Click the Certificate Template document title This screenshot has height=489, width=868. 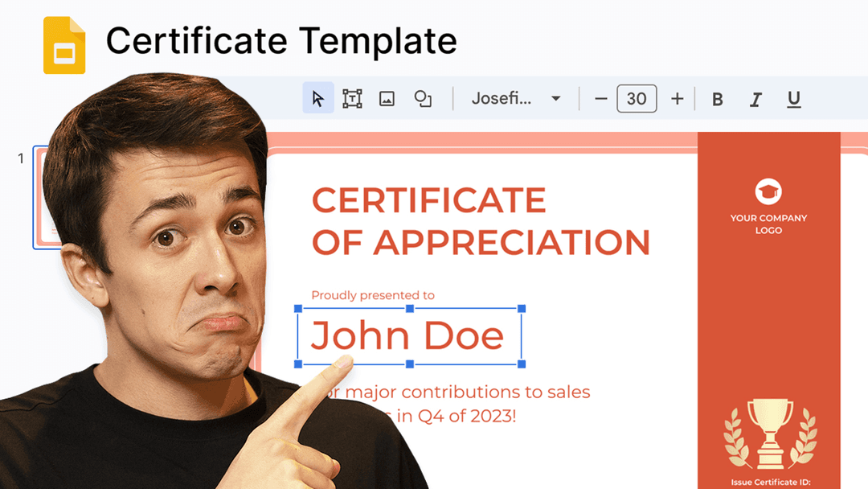281,40
